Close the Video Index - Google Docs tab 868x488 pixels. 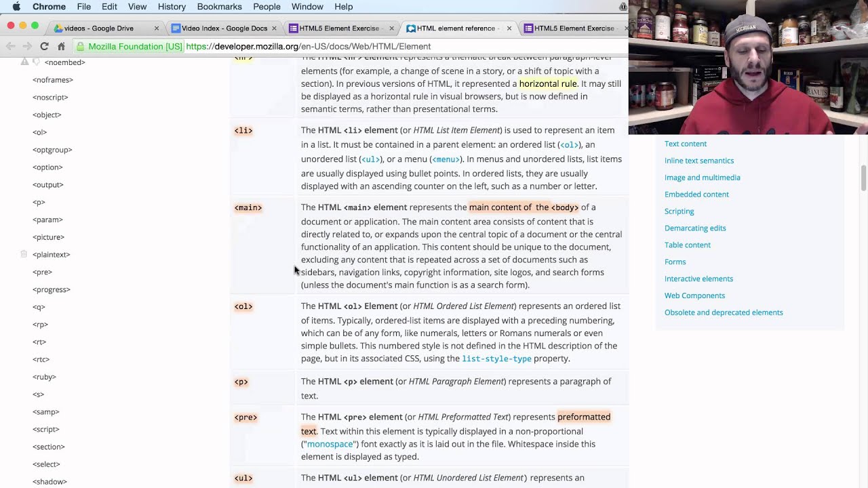pyautogui.click(x=274, y=28)
